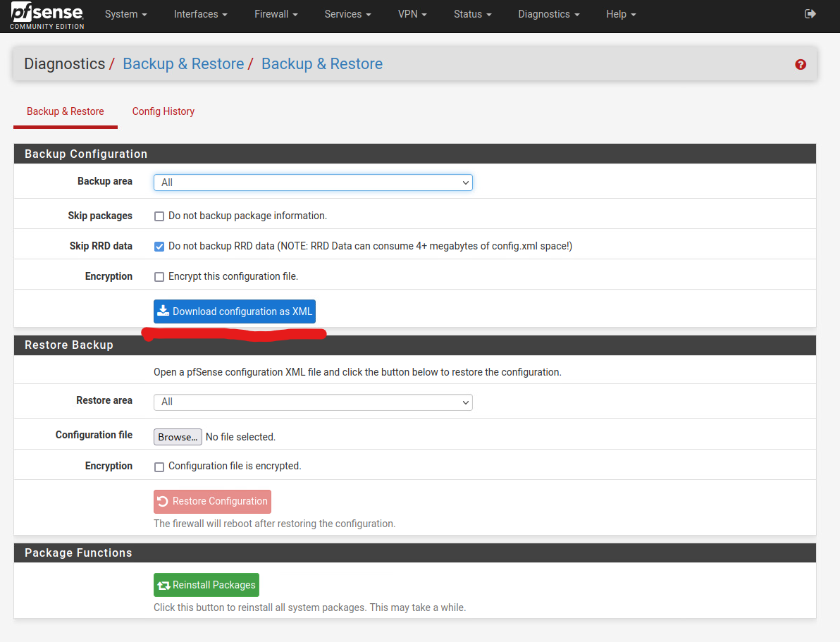This screenshot has width=840, height=642.
Task: Click the logout icon in top bar
Action: point(810,14)
